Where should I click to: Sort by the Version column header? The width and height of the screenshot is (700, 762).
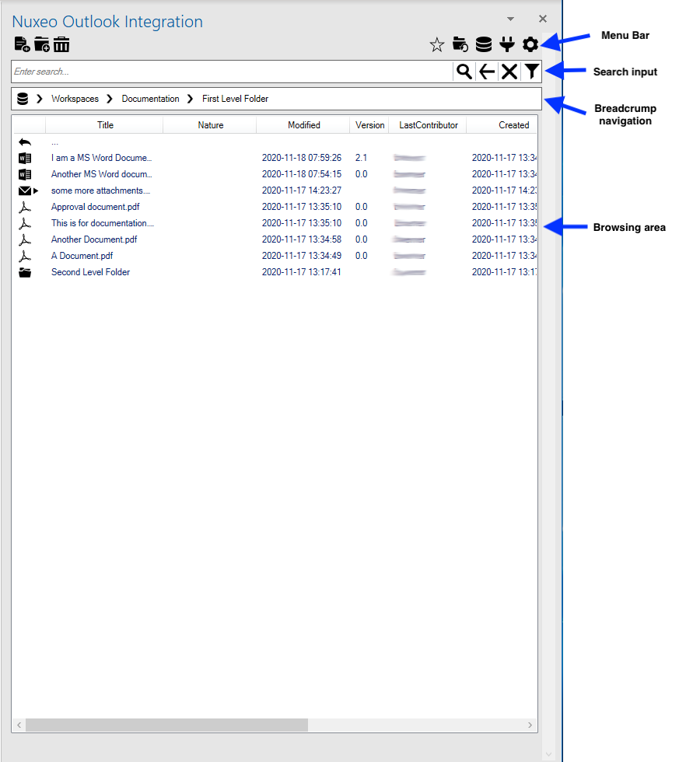[369, 125]
